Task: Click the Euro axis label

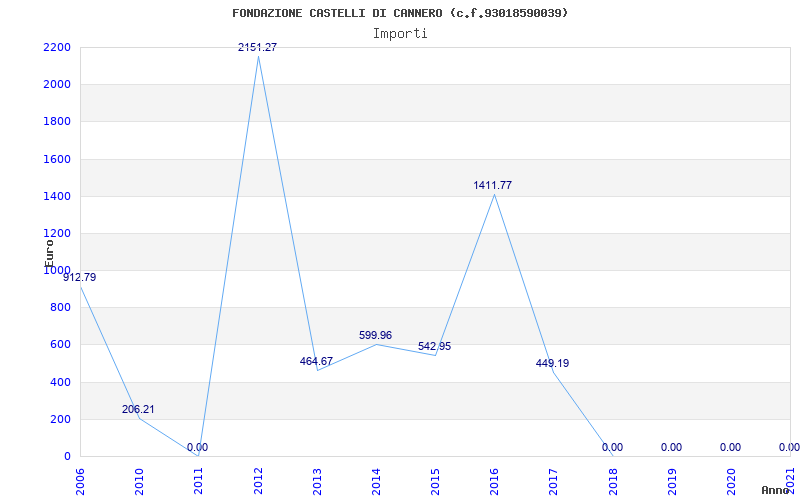Action: click(x=49, y=254)
